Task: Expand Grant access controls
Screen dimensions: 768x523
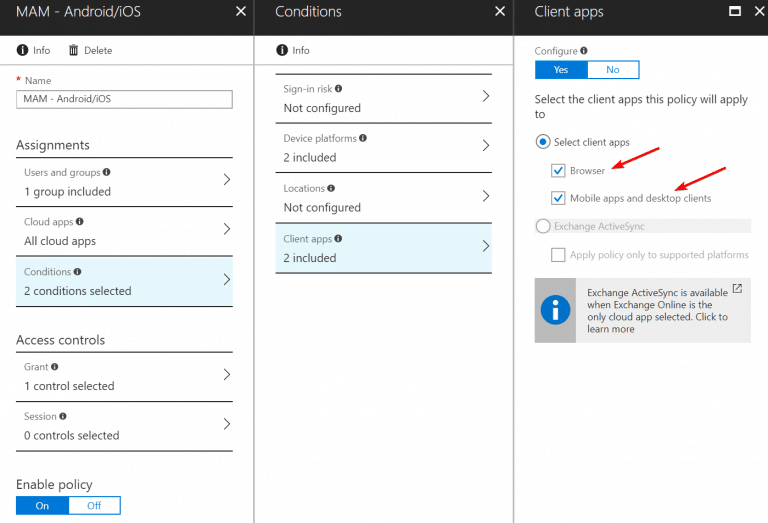Action: 124,376
